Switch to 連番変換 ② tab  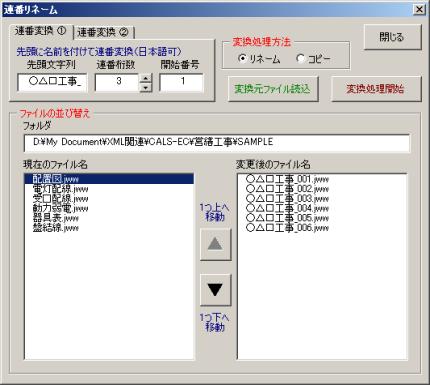(103, 32)
